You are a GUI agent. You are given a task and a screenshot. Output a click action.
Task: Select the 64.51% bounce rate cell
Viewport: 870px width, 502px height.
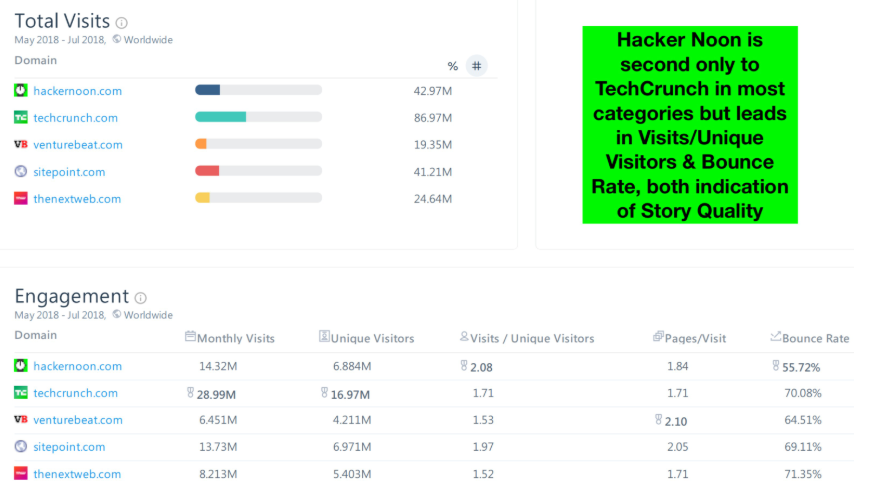click(803, 420)
